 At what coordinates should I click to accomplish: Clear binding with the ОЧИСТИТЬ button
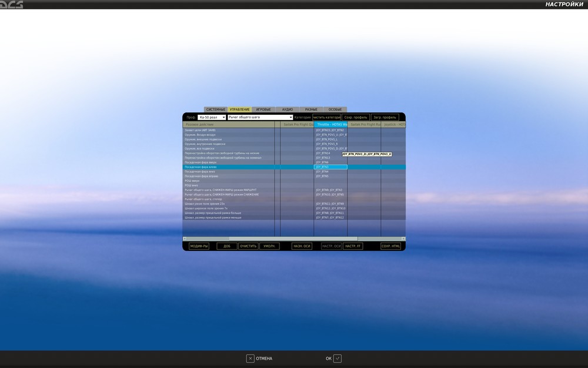coord(248,246)
